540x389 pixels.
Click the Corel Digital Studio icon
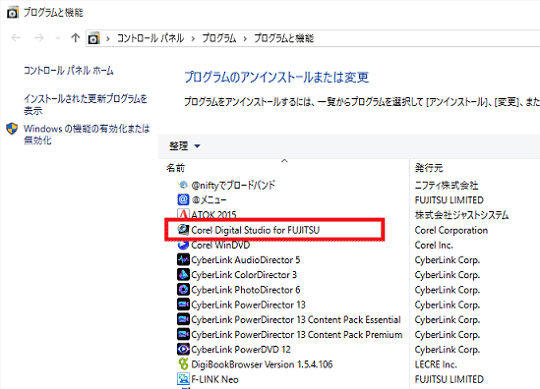(183, 230)
